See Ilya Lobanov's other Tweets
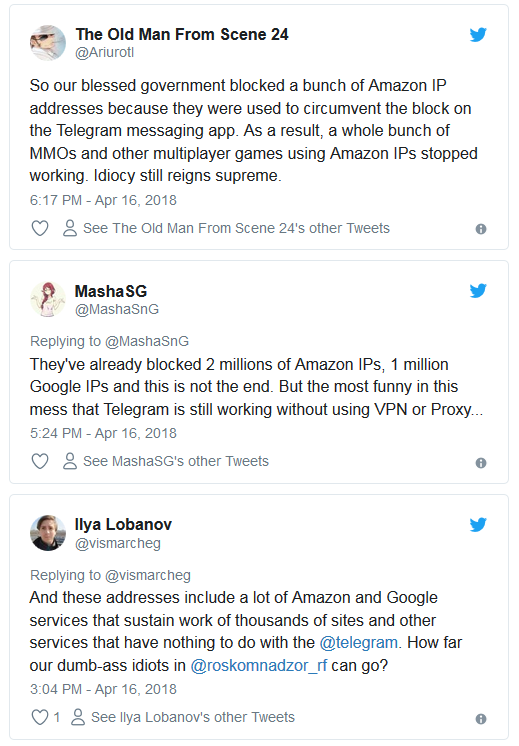Viewport: 519px width, 746px height. coord(183,717)
